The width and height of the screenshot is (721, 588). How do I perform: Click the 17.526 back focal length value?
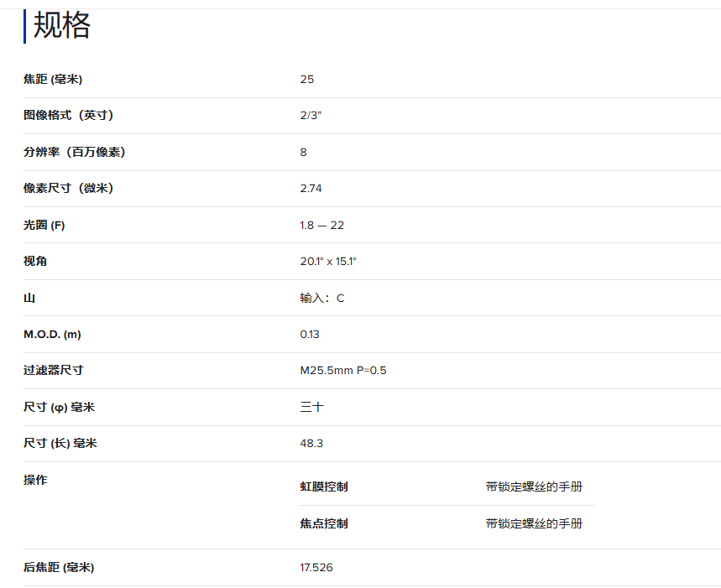coord(316,568)
